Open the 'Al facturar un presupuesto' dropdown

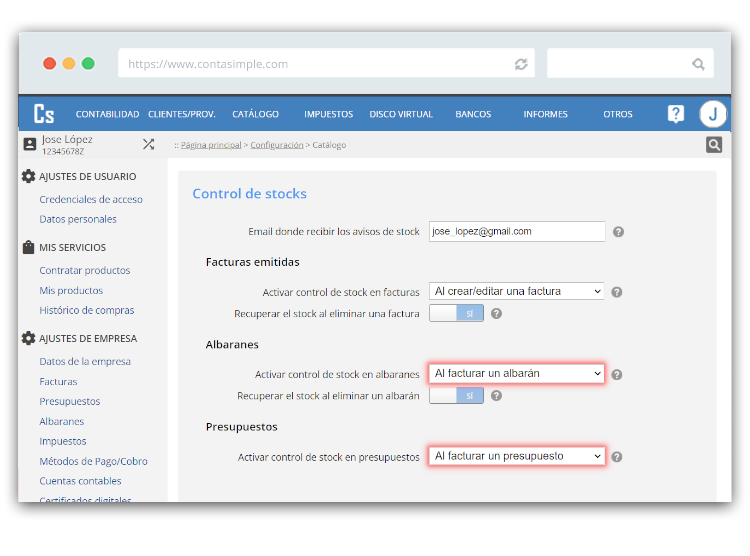tap(517, 456)
